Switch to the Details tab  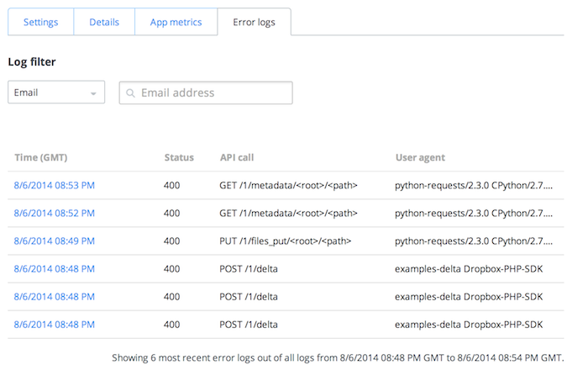104,22
